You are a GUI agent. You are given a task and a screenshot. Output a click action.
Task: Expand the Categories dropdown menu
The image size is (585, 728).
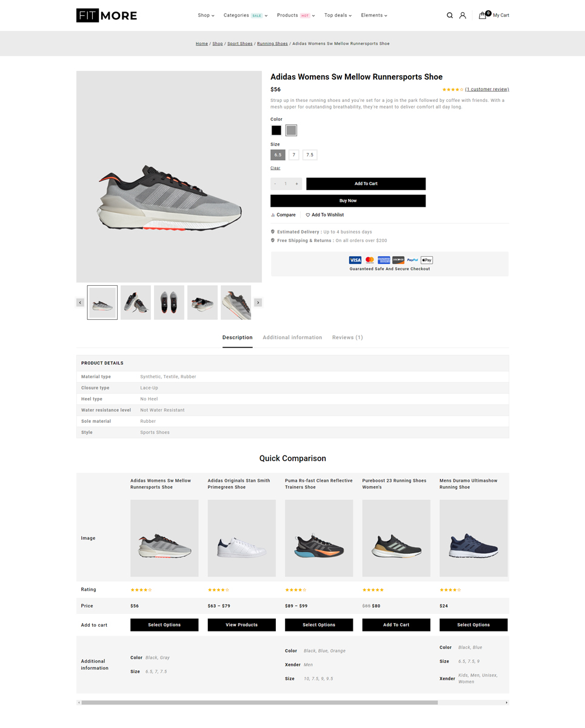246,15
